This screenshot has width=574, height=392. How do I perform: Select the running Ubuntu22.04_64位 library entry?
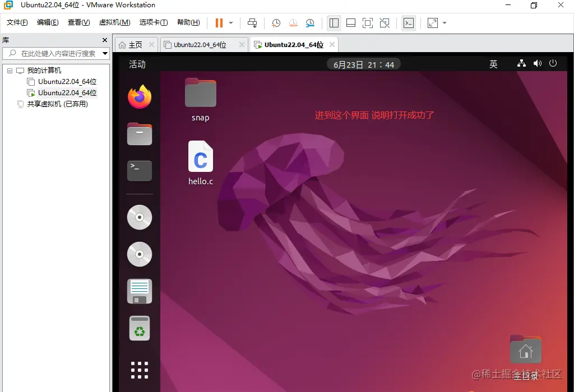click(67, 93)
